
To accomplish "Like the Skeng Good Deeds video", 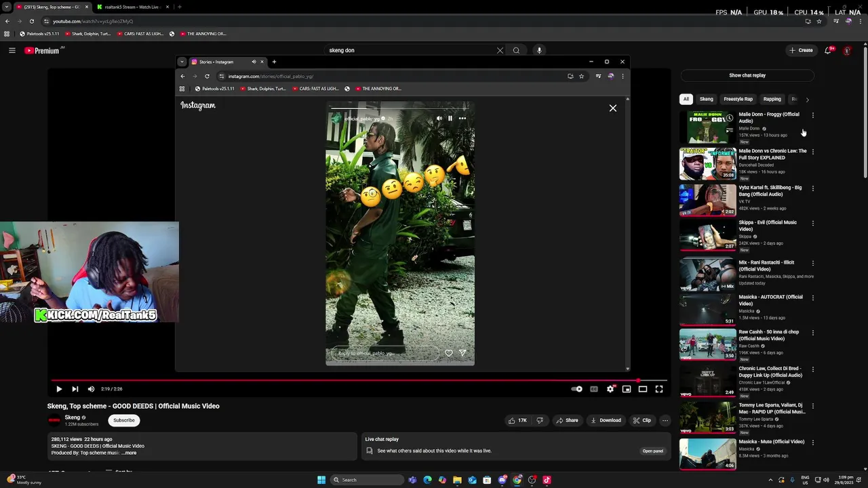I will (518, 420).
